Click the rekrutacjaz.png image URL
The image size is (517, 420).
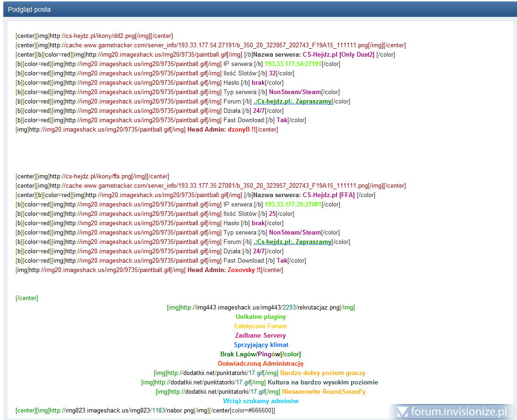click(260, 308)
